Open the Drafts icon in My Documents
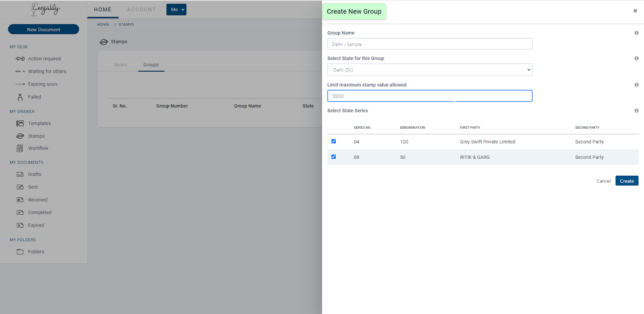The height and width of the screenshot is (314, 644). pyautogui.click(x=20, y=174)
